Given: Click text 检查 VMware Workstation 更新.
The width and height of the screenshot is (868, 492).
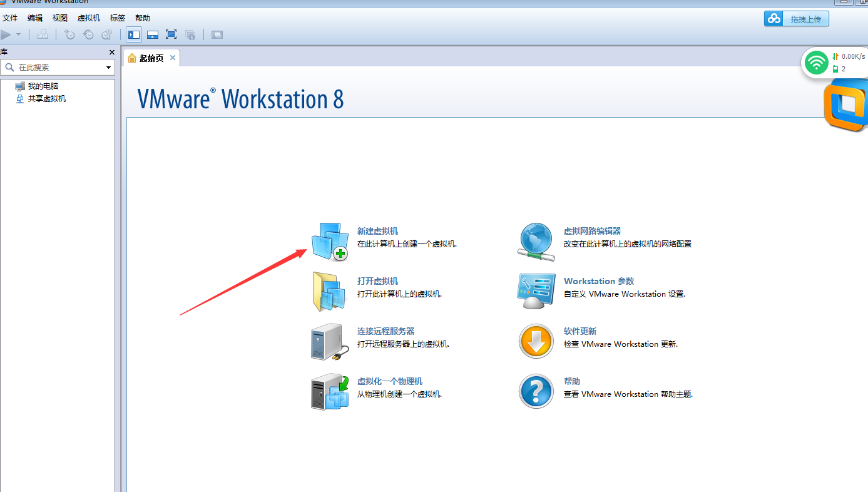Looking at the screenshot, I should point(621,344).
